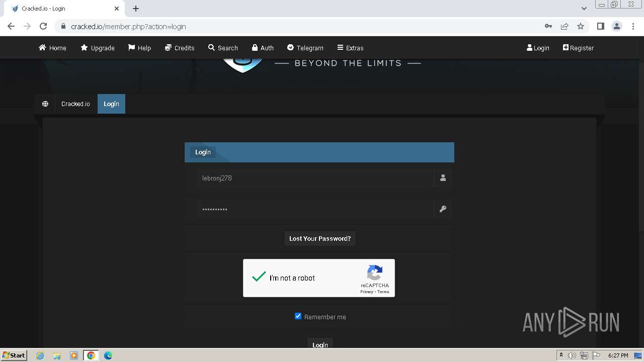Screen dimensions: 644x362
Task: Launch Internet Explorer from taskbar
Action: click(40, 355)
